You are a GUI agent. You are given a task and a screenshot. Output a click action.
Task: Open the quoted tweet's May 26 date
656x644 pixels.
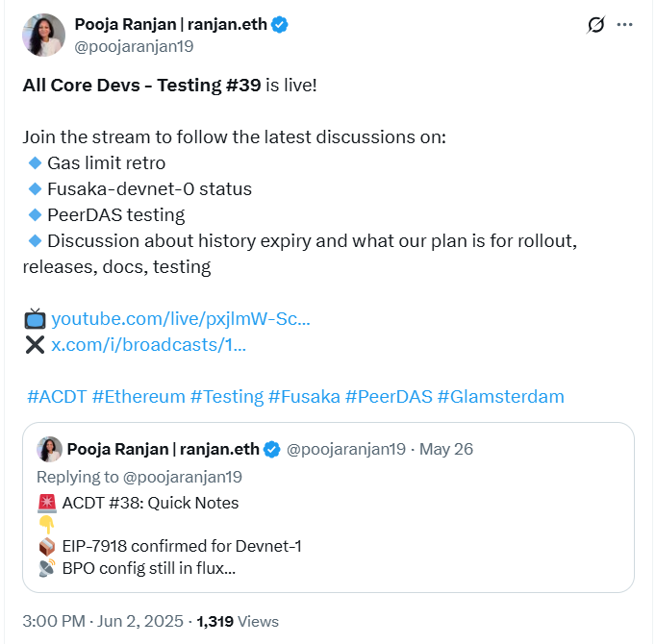point(447,449)
